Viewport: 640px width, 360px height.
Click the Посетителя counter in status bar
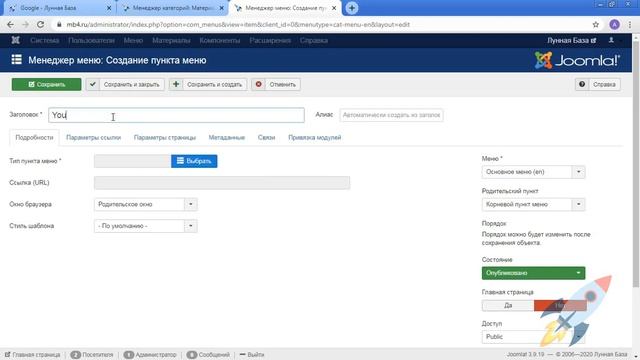tap(92, 355)
